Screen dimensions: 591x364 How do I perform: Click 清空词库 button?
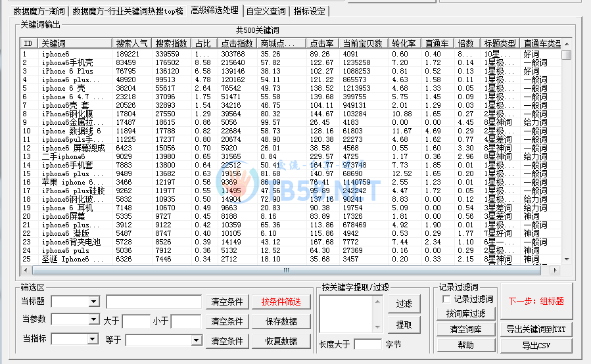click(466, 329)
